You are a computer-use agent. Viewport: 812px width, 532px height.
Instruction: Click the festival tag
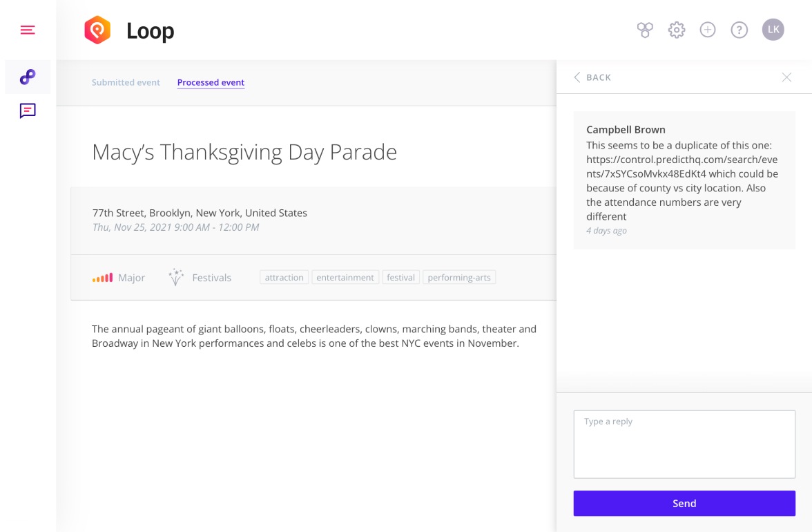coord(400,277)
